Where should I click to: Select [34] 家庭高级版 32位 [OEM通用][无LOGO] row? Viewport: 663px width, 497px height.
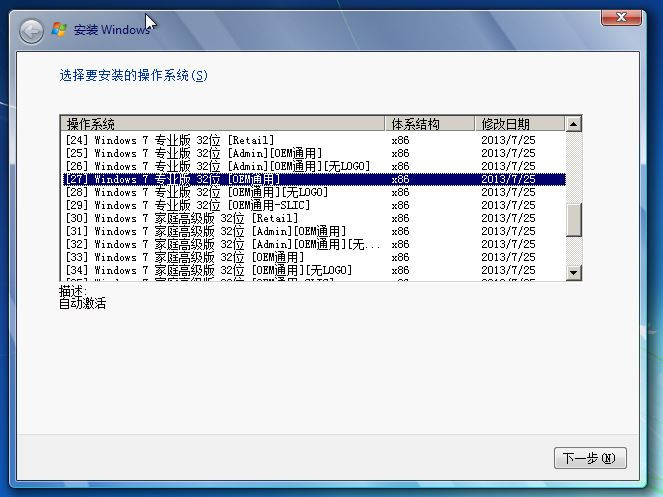pos(314,270)
